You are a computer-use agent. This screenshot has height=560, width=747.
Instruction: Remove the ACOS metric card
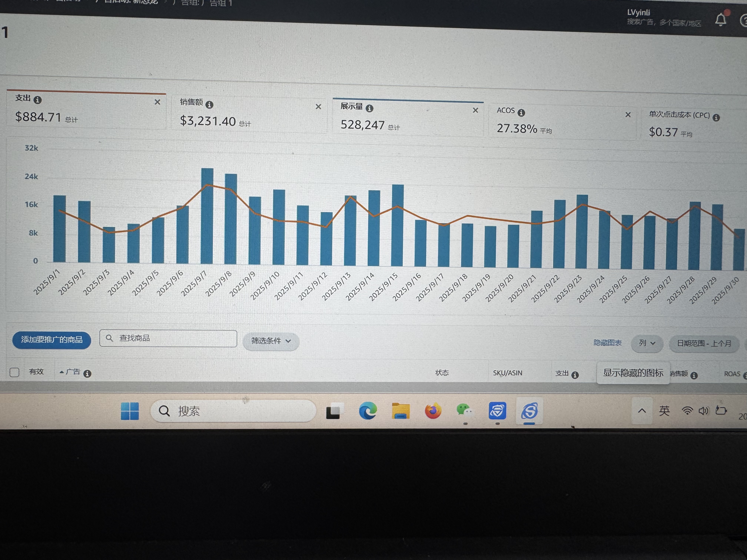coord(628,115)
